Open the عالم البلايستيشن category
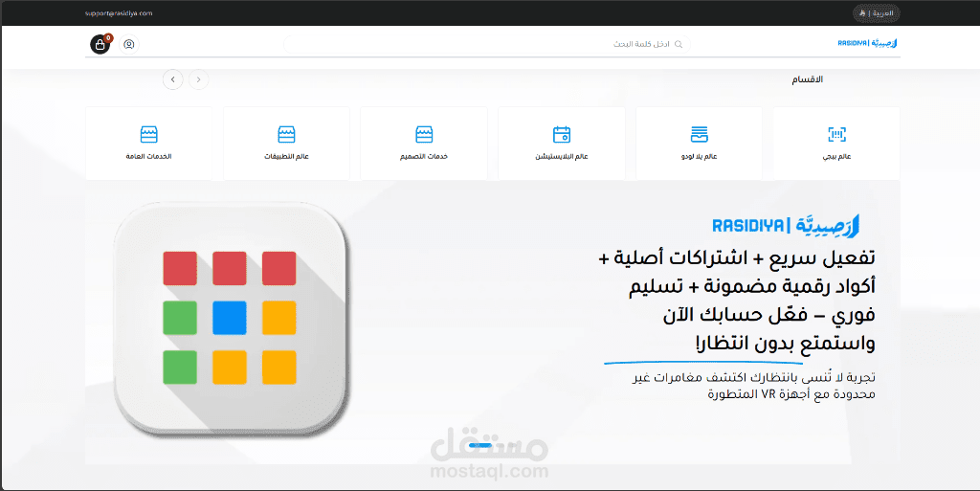The height and width of the screenshot is (491, 980). [561, 144]
